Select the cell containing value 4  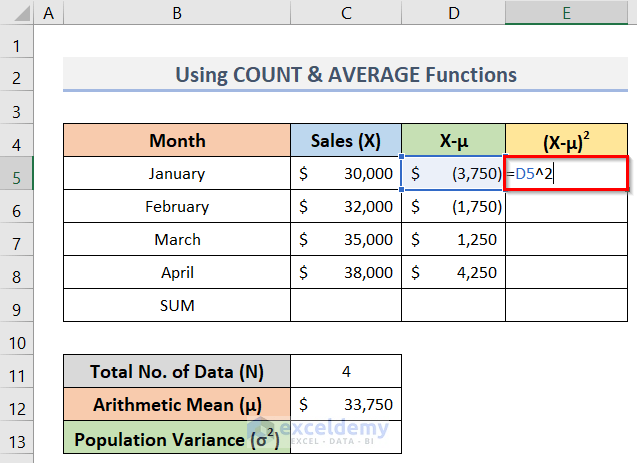346,372
